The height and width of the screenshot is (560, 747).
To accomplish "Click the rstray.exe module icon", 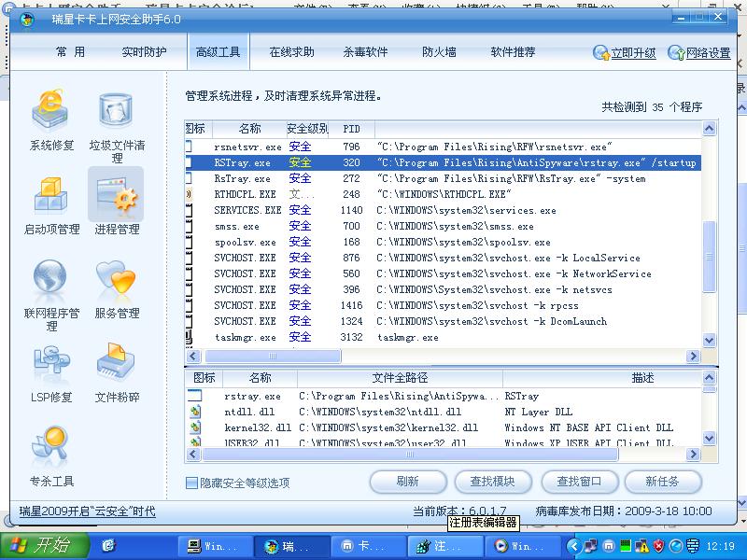I will (195, 396).
